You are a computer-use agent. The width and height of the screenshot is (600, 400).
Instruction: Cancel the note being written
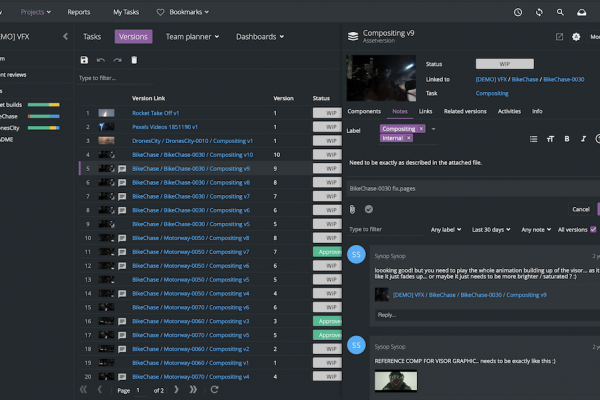click(580, 209)
